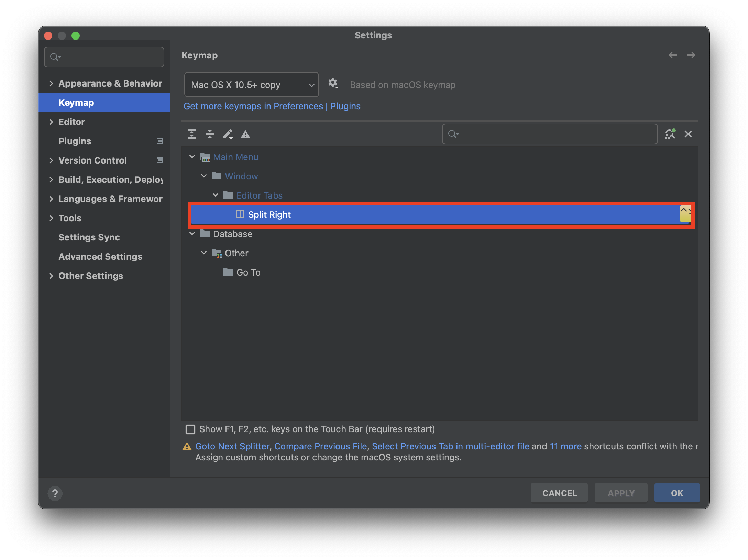The height and width of the screenshot is (560, 748).
Task: Click the Collapse All toolbar icon
Action: point(210,134)
